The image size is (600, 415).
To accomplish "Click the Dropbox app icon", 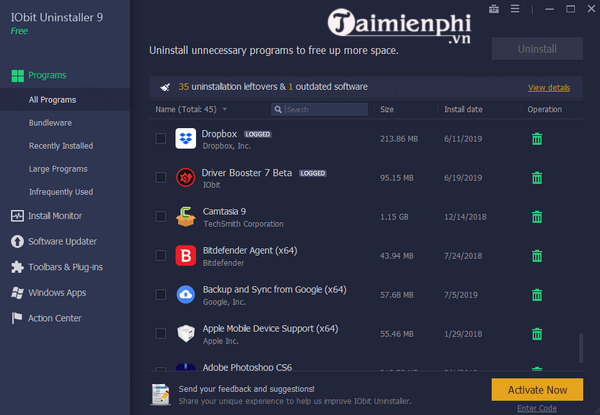I will (x=186, y=138).
